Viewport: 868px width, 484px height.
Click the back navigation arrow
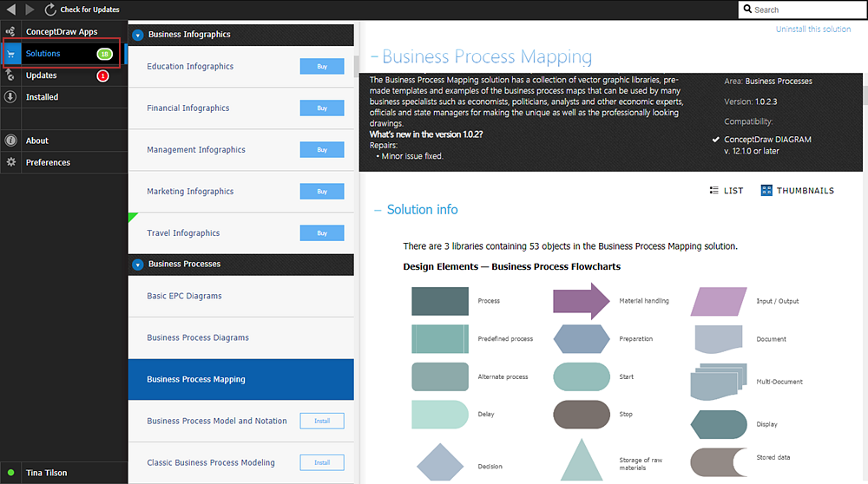tap(11, 10)
